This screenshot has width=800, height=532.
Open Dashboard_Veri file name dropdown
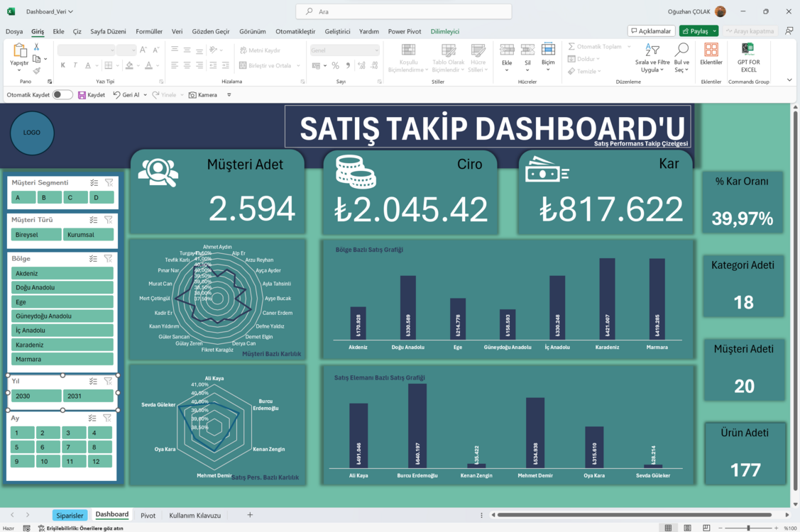click(x=70, y=11)
